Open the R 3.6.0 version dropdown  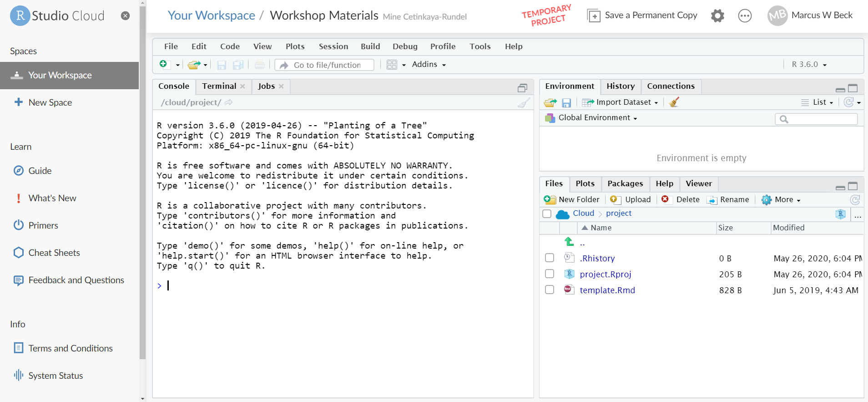click(809, 64)
